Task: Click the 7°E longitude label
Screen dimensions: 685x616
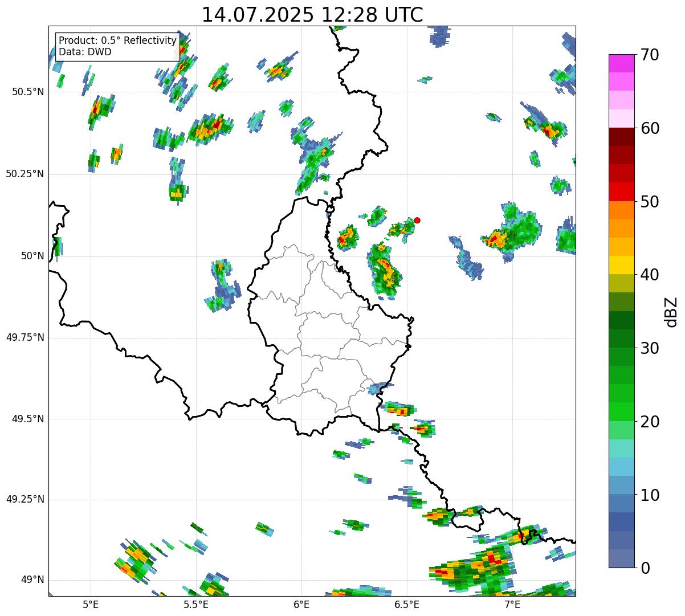Action: pyautogui.click(x=512, y=605)
